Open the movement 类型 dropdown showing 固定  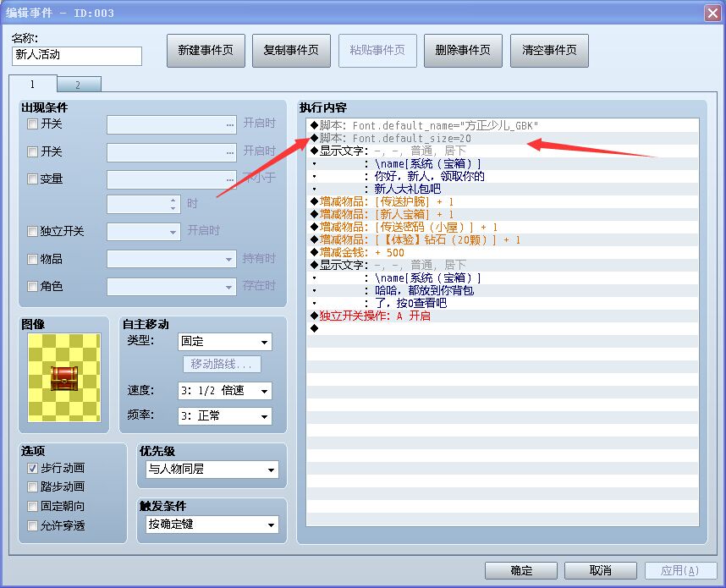coord(224,342)
